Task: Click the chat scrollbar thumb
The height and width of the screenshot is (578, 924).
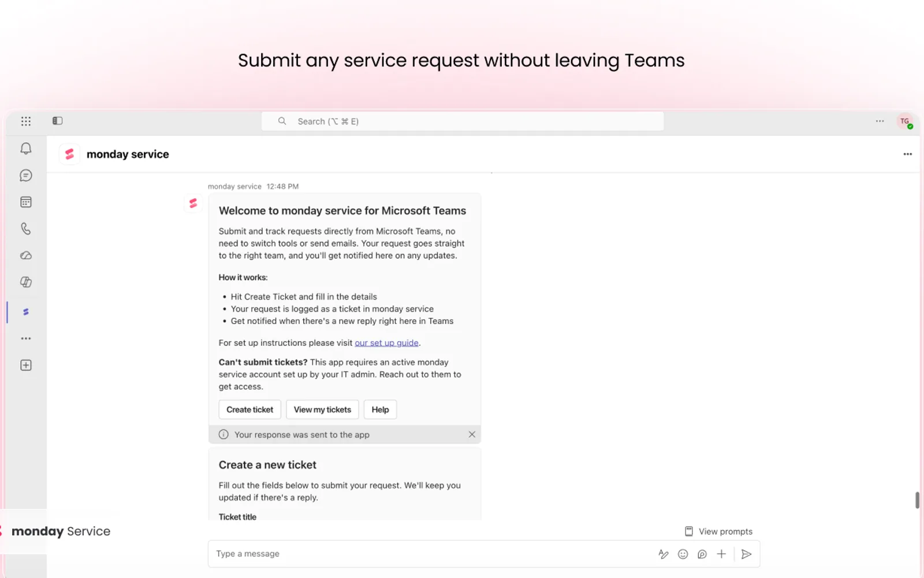Action: [917, 500]
